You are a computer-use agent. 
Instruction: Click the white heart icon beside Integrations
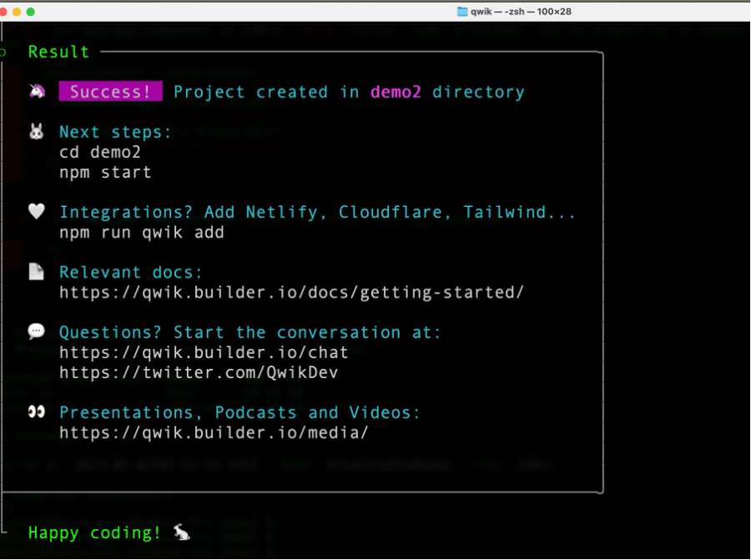37,211
